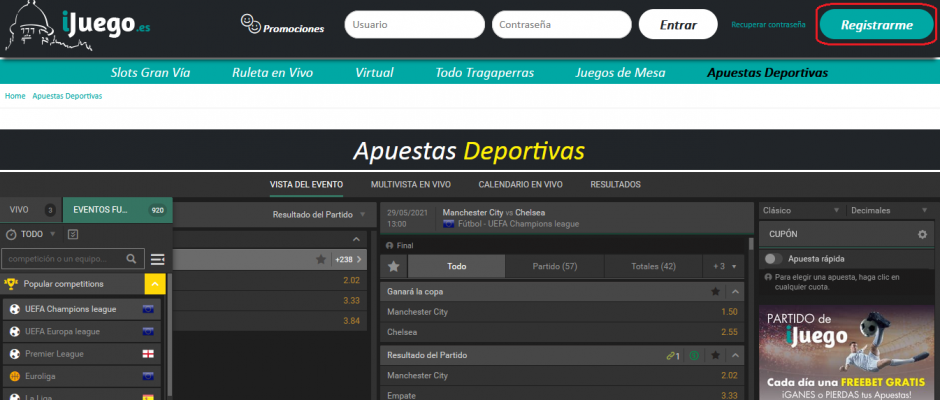Open the +3 more market tabs dropdown
Screen dimensions: 940x400
point(724,266)
